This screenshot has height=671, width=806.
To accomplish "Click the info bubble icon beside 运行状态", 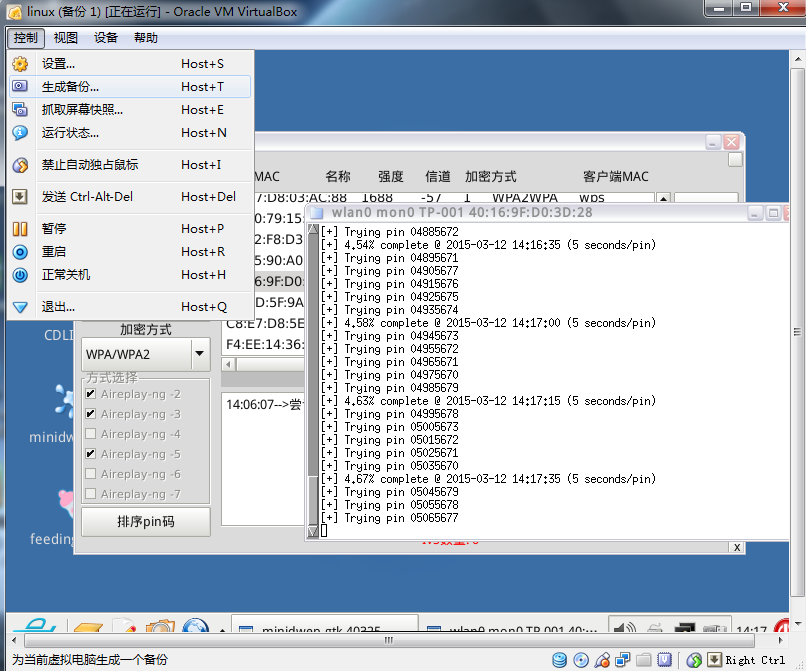I will point(20,133).
